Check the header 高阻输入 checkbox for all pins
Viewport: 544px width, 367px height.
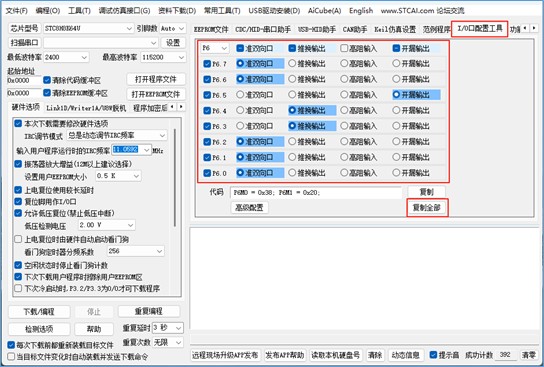(344, 48)
